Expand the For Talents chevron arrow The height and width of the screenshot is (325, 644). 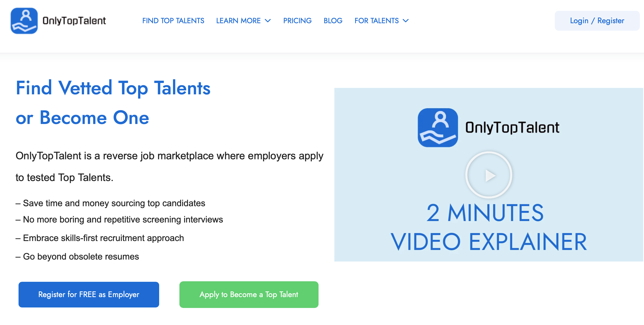click(x=406, y=21)
